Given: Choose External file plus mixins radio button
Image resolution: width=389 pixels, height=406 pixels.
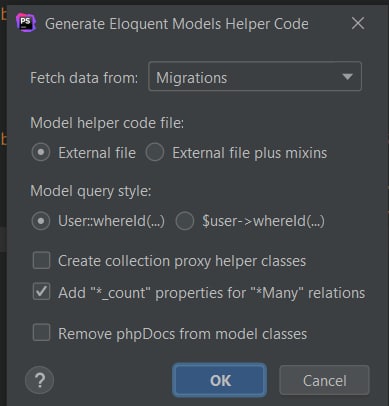Looking at the screenshot, I should coord(155,152).
